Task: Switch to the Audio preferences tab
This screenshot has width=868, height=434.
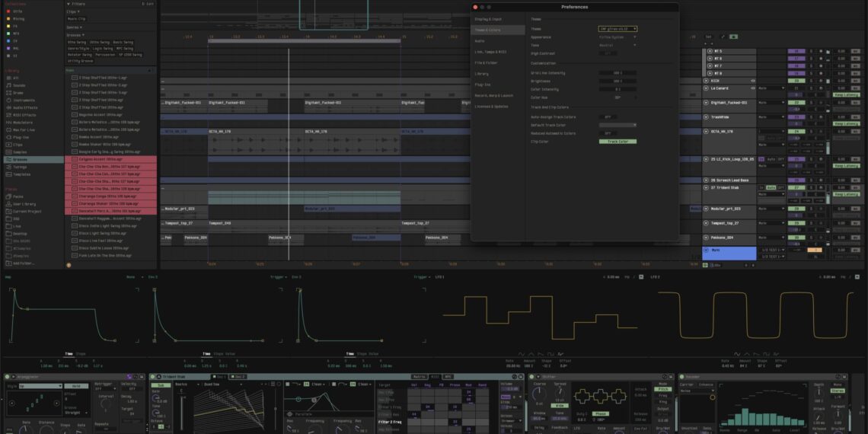Action: (480, 40)
